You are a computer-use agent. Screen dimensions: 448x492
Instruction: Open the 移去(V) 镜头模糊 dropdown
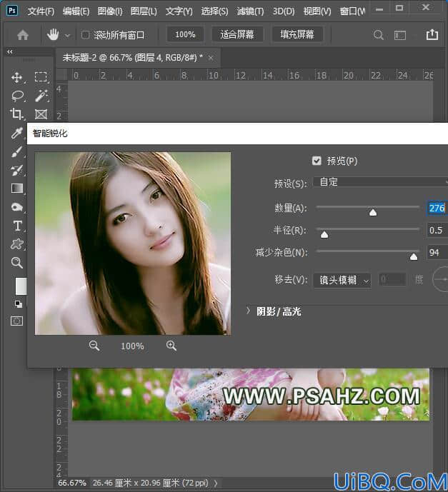(x=342, y=280)
